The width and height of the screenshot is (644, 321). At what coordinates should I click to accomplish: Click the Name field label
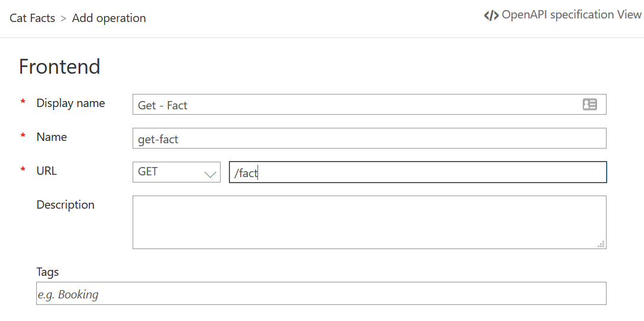pyautogui.click(x=52, y=137)
